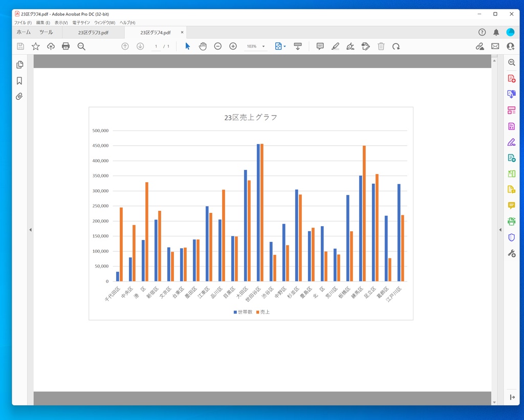Viewport: 524px width, 420px height.
Task: Choose the arrow selection tool
Action: pos(187,46)
